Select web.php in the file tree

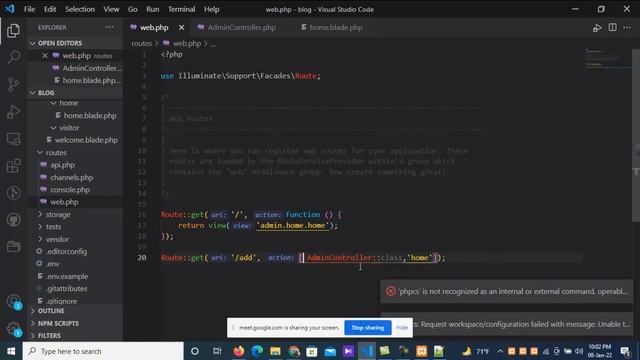point(75,202)
